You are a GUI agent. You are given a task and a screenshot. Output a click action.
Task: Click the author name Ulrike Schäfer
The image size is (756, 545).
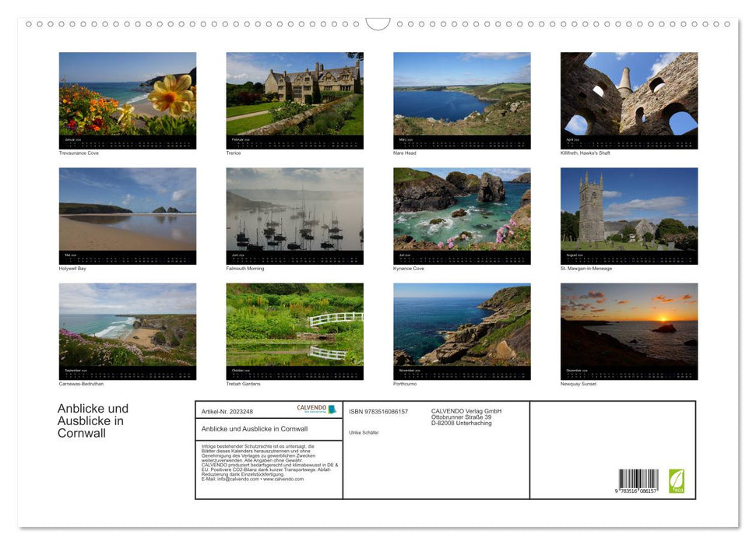(x=364, y=432)
